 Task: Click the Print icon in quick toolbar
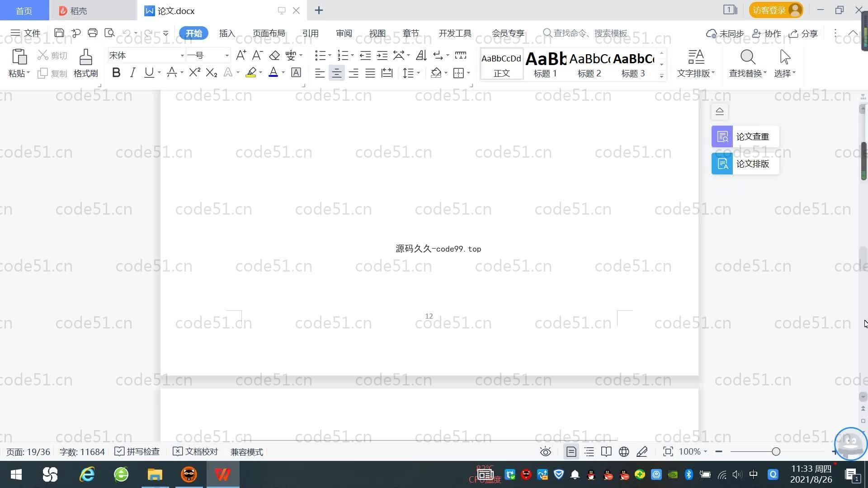click(93, 33)
